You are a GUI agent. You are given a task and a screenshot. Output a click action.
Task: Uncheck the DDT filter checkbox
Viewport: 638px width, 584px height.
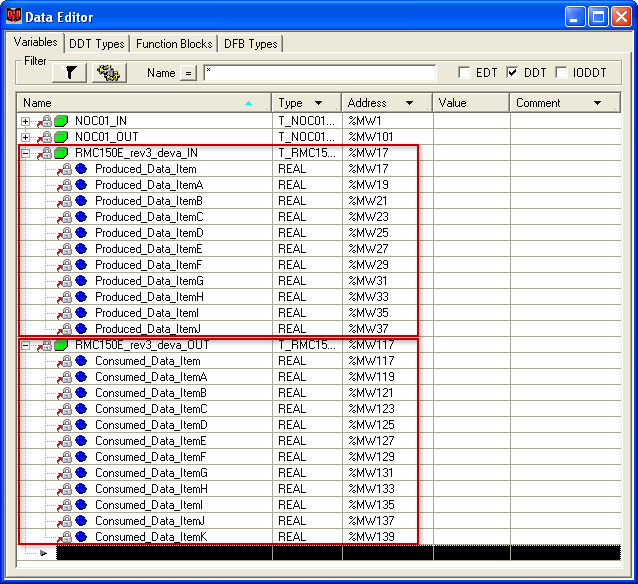coord(512,72)
